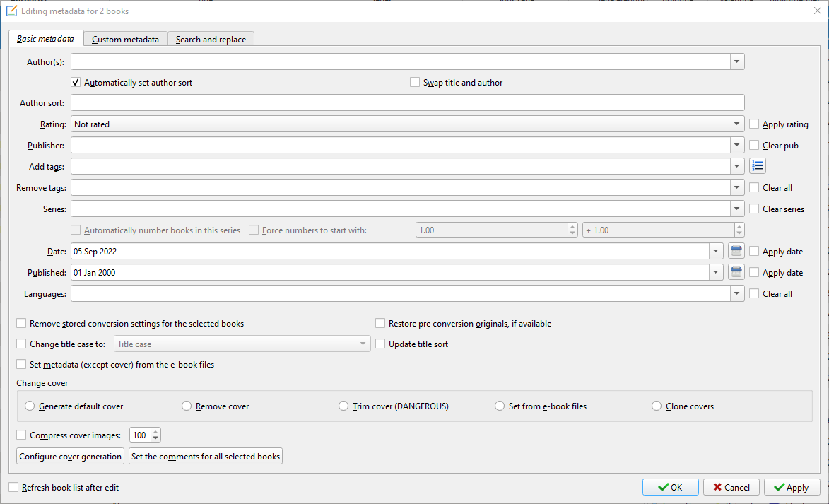
Task: Click into the Author(s) input field
Action: pos(401,61)
